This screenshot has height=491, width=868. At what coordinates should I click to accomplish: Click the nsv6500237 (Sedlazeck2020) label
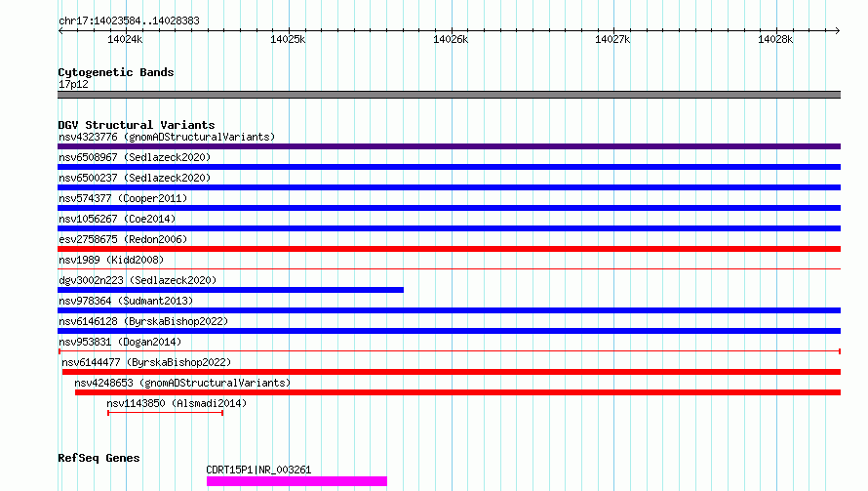click(x=135, y=178)
